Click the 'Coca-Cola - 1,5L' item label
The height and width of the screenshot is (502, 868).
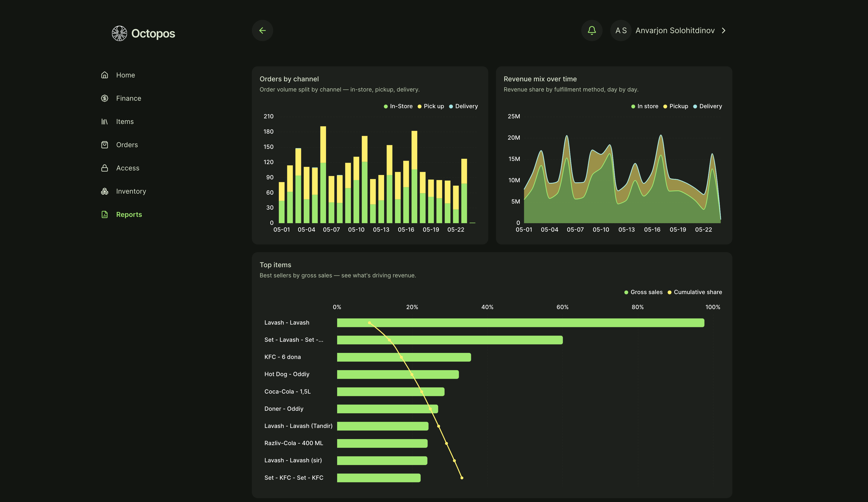pos(287,391)
